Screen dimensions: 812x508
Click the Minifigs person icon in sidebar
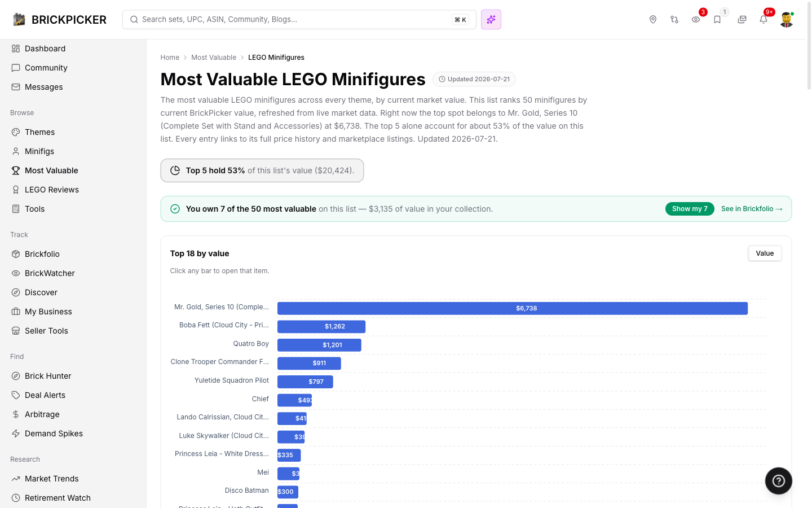click(x=16, y=151)
